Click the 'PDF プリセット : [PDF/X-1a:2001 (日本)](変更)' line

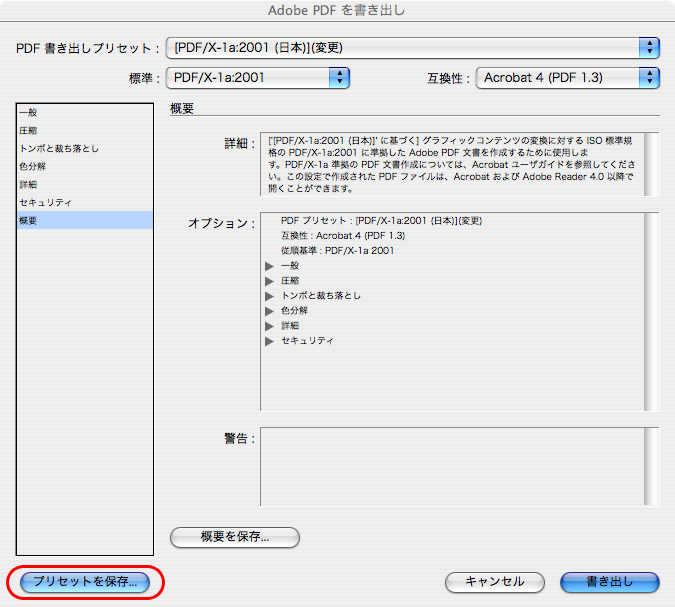pyautogui.click(x=381, y=221)
